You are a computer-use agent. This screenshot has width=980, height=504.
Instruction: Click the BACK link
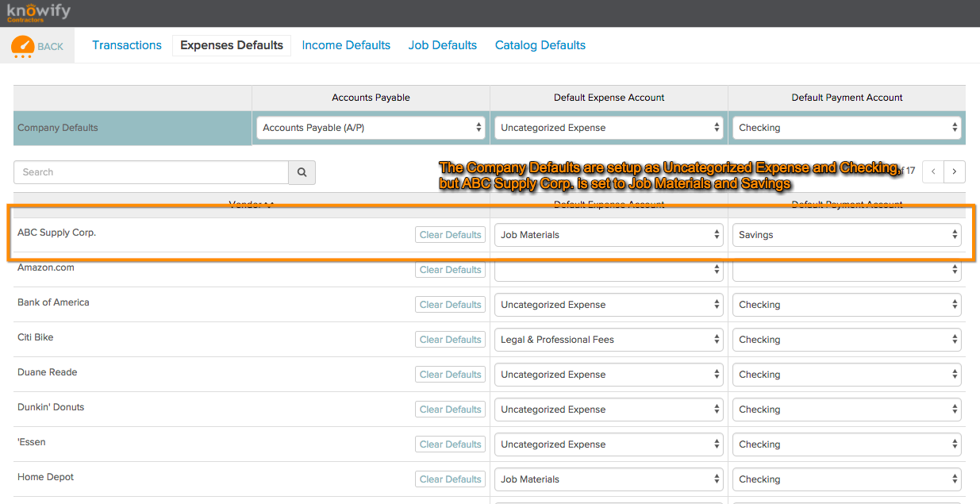50,46
